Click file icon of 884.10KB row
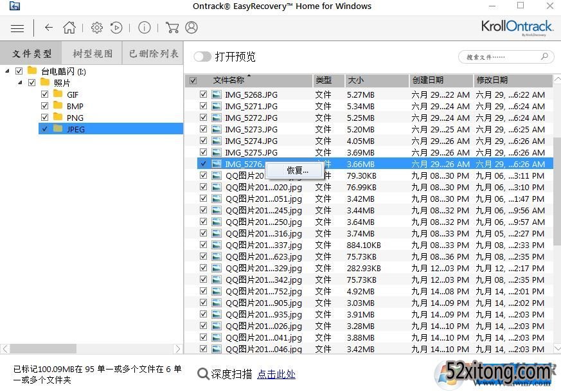Screen dimensions: 561x392 click(216, 245)
